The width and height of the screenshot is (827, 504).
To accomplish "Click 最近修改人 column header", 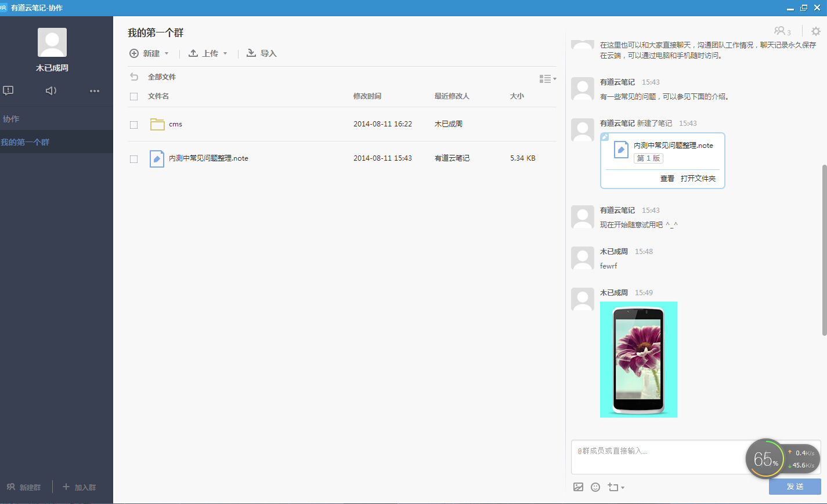I will 452,96.
